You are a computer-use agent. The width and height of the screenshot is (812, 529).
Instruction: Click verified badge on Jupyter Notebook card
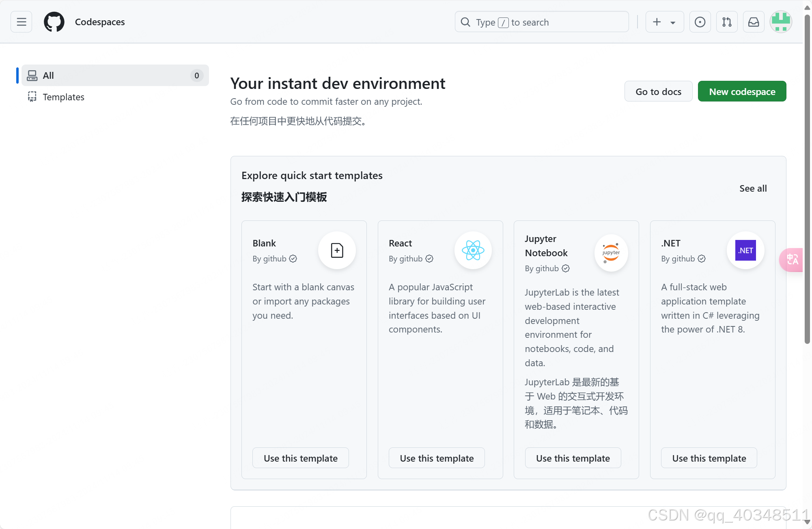click(x=566, y=268)
